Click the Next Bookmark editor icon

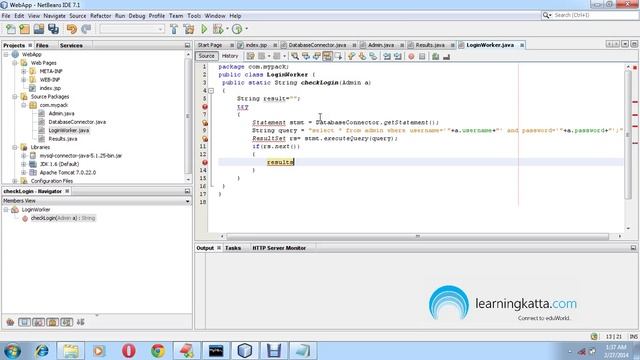tap(362, 56)
